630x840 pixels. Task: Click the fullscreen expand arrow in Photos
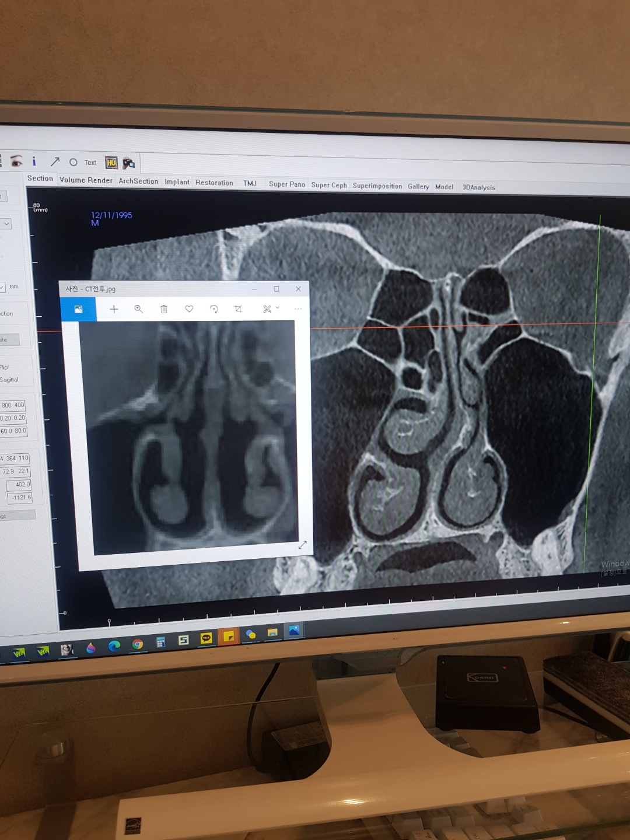click(x=302, y=545)
